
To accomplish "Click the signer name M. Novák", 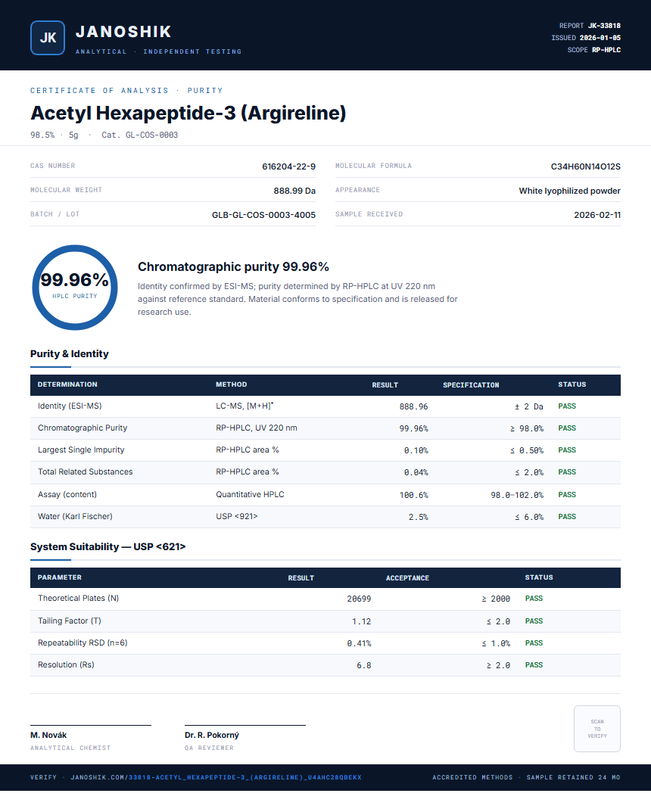I will tap(48, 735).
